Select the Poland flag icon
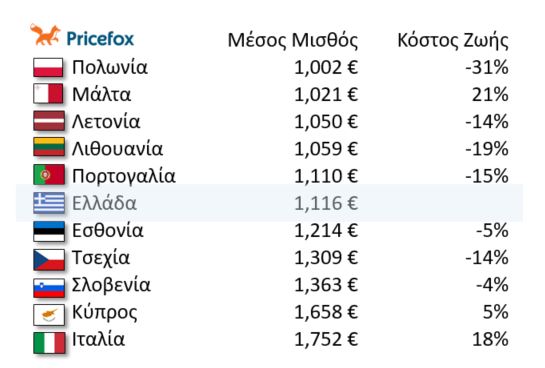The height and width of the screenshot is (368, 545). pos(49,67)
